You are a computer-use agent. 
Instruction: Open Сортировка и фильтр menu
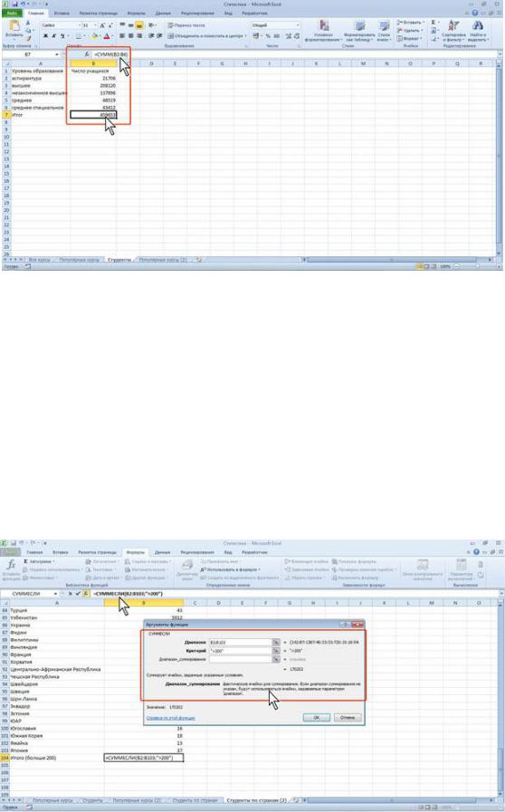click(454, 31)
